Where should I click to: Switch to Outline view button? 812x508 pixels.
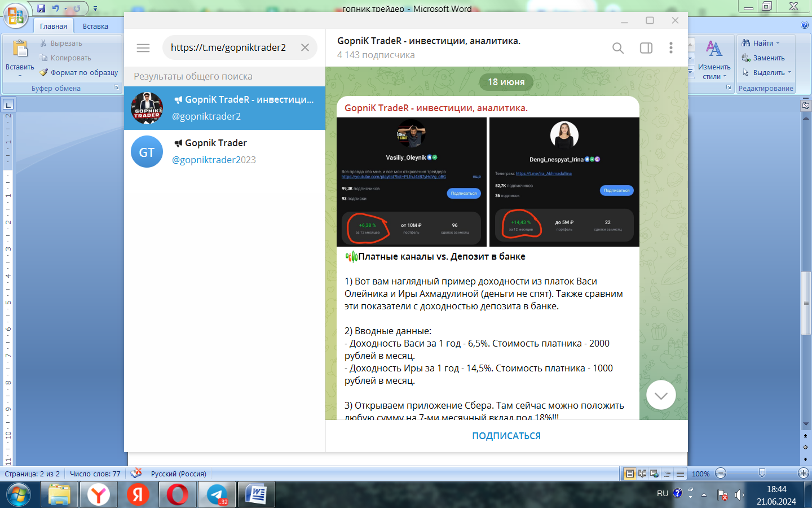click(x=668, y=474)
